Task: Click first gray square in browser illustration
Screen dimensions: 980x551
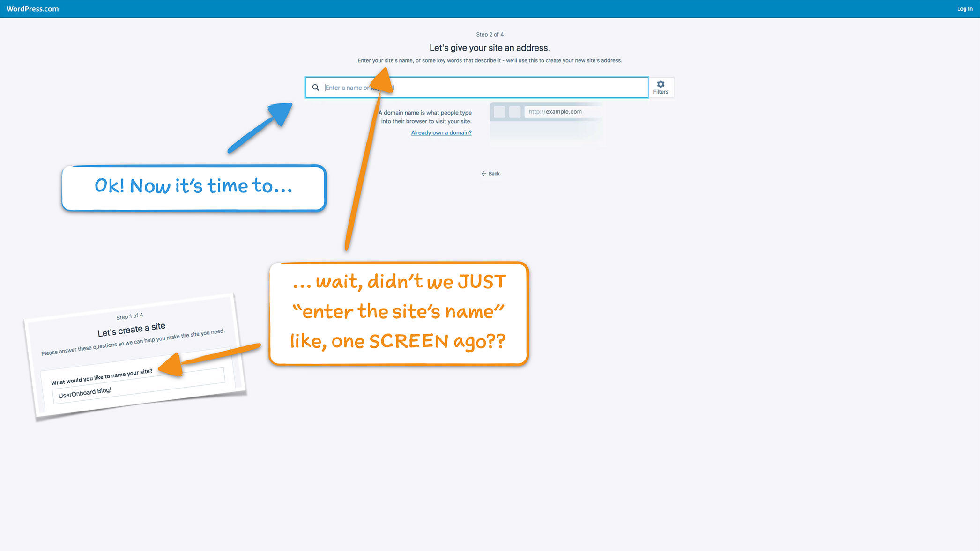Action: 499,112
